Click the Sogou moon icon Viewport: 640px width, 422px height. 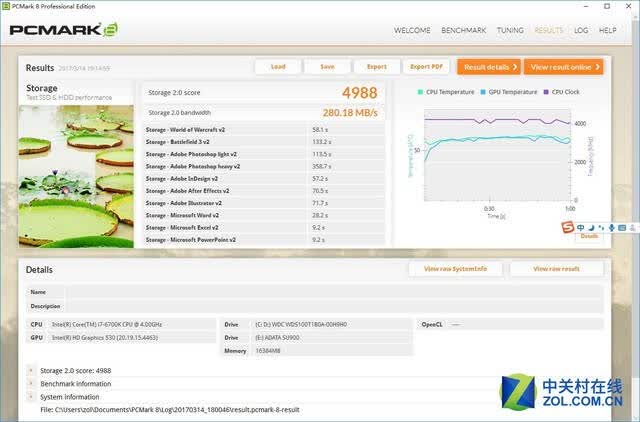(x=591, y=228)
